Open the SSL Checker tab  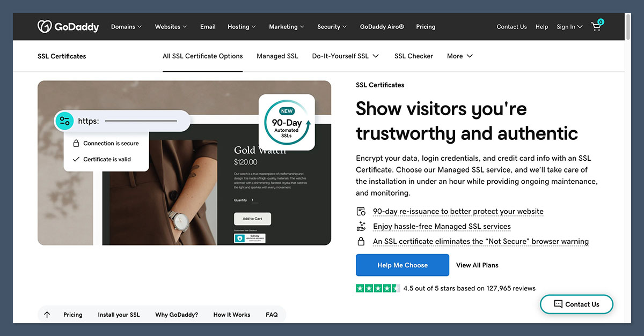point(414,56)
